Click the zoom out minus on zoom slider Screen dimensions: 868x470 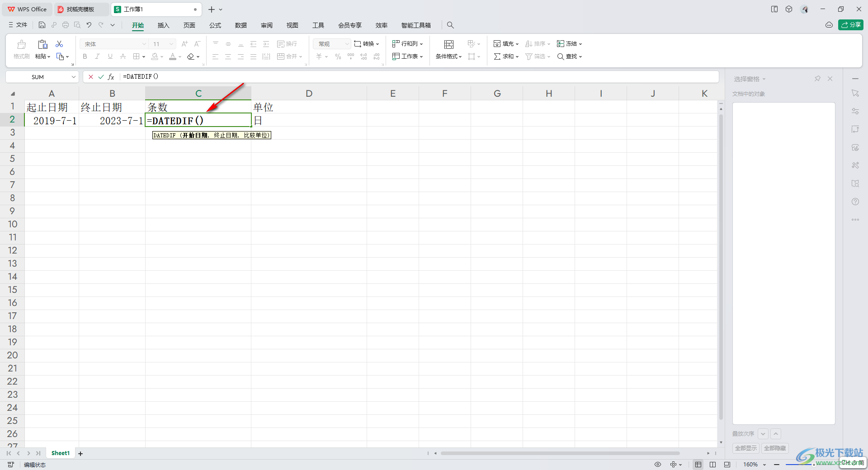[777, 465]
